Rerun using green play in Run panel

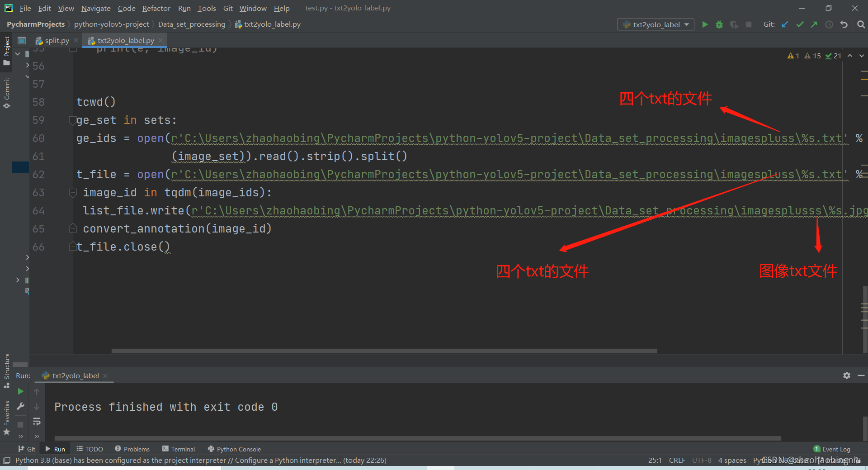pos(20,391)
